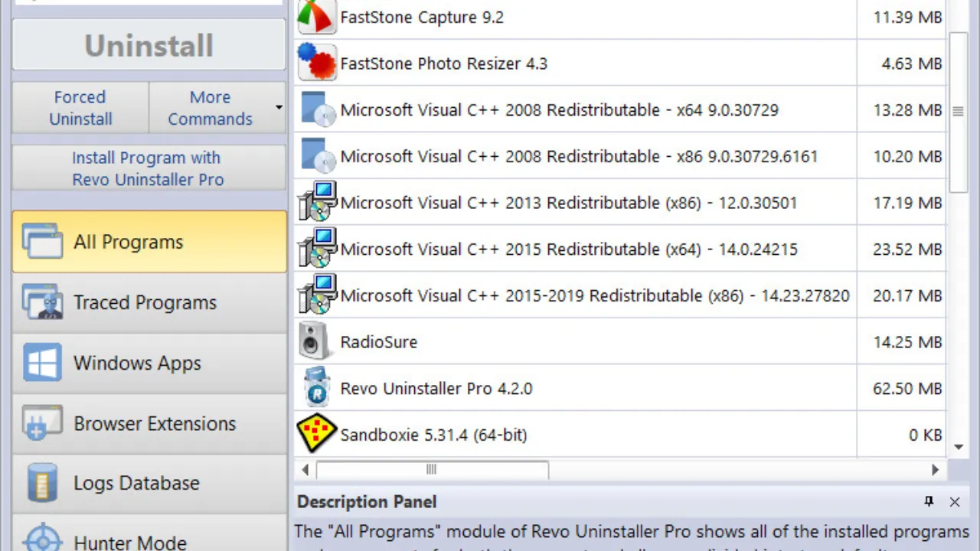
Task: Select the RadioSure program entry
Action: click(620, 341)
